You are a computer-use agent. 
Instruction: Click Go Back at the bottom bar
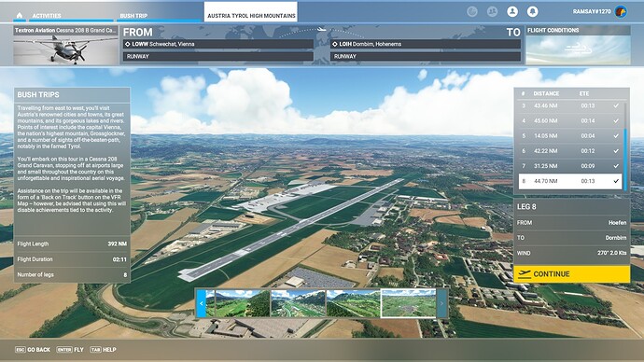[33, 350]
